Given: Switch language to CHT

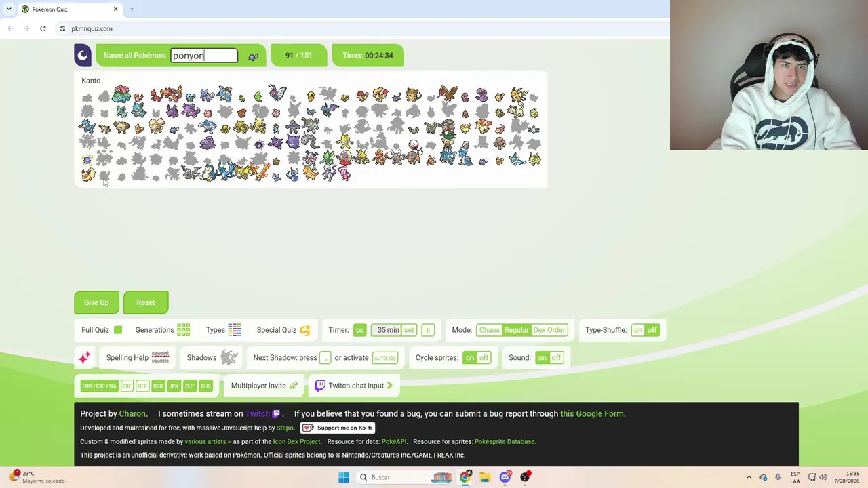Looking at the screenshot, I should [190, 386].
